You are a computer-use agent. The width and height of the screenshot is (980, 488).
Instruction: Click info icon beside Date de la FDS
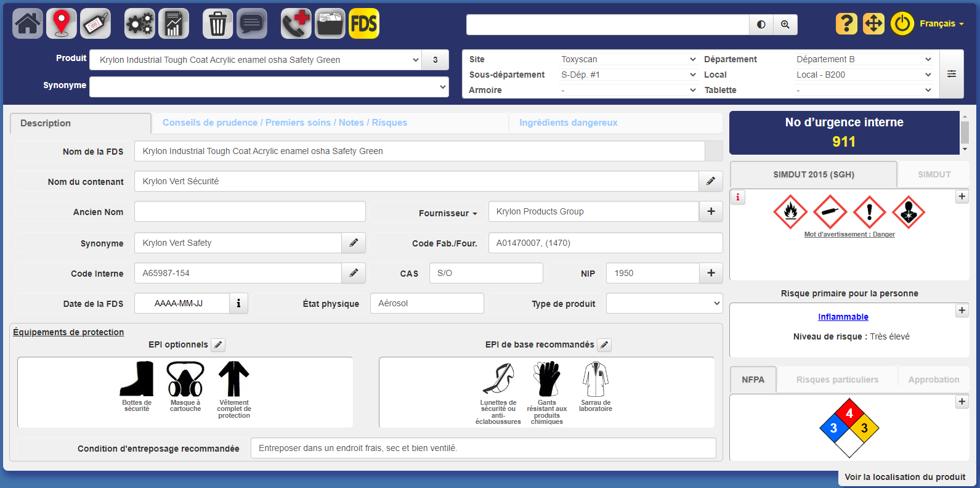tap(238, 303)
